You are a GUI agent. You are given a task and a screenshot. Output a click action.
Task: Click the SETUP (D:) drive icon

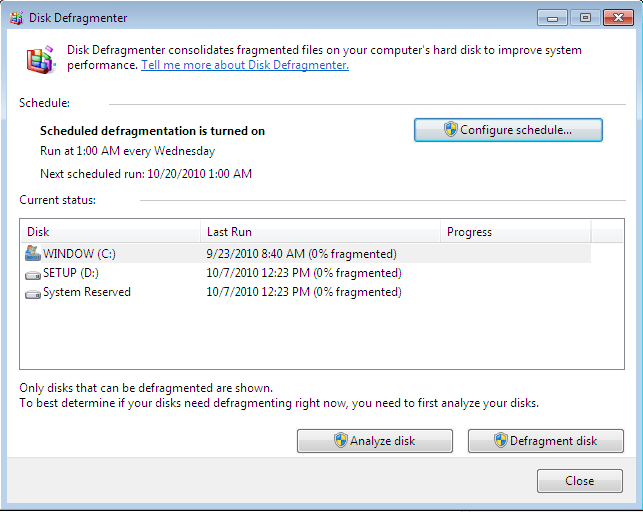33,273
